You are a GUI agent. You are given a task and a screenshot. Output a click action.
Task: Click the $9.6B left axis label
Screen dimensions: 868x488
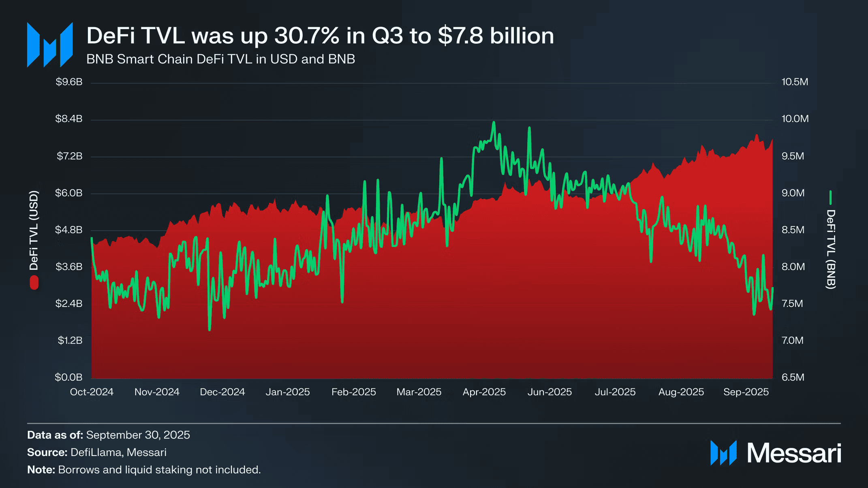(x=69, y=82)
